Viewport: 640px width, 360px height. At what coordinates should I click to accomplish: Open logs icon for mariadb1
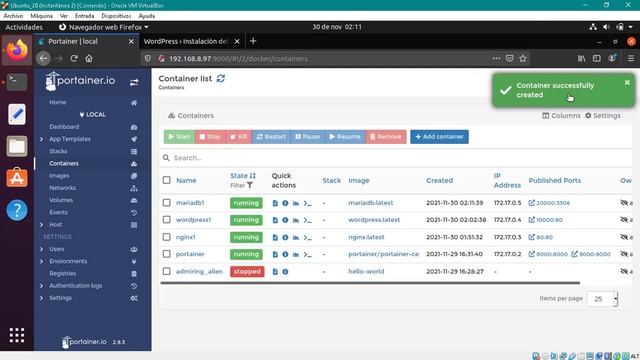click(x=275, y=203)
